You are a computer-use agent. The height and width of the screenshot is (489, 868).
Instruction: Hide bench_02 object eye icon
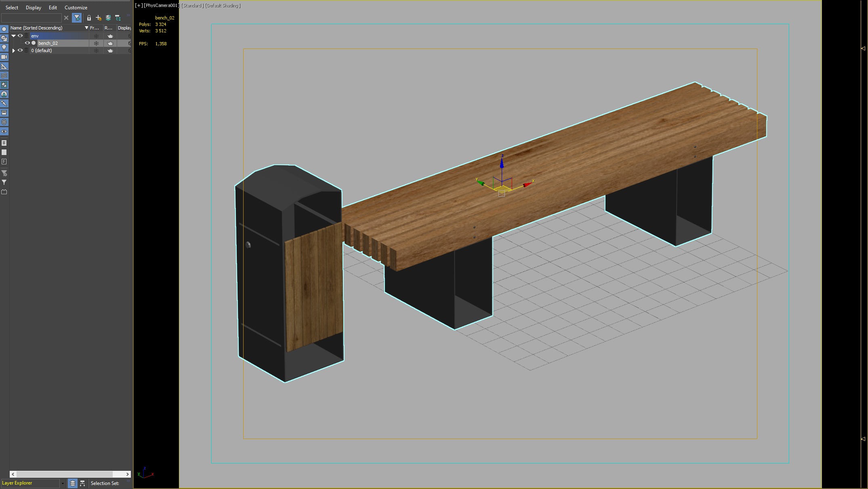[27, 43]
